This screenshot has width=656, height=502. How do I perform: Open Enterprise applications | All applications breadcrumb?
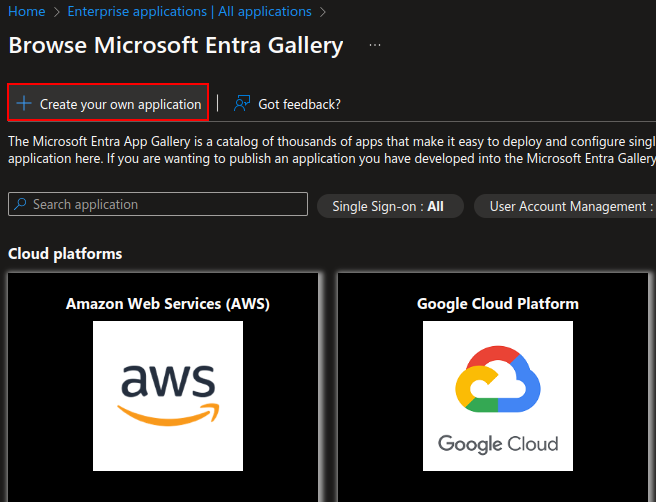click(x=190, y=11)
